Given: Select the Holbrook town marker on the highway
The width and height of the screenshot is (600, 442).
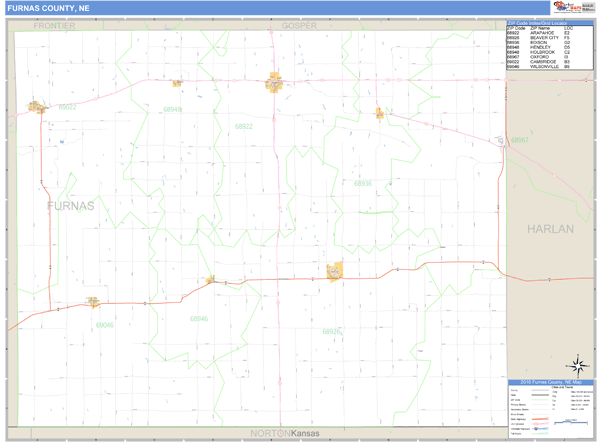Looking at the screenshot, I should coord(177,83).
